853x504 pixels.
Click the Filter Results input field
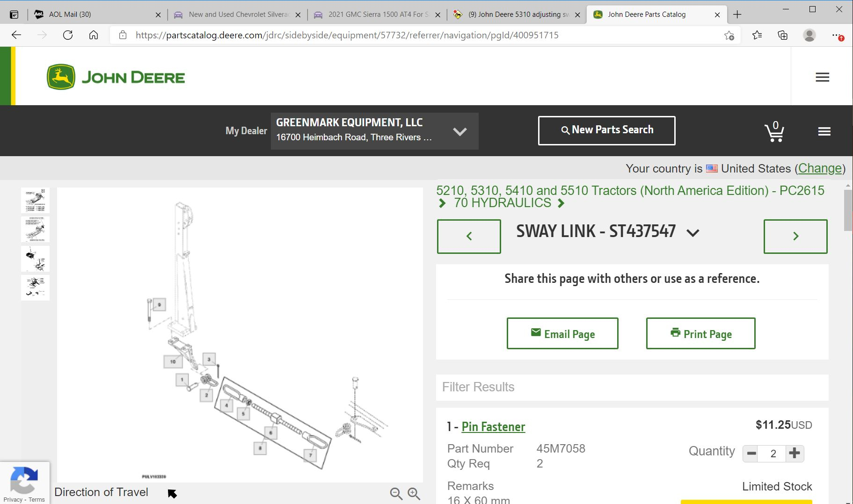click(x=632, y=387)
